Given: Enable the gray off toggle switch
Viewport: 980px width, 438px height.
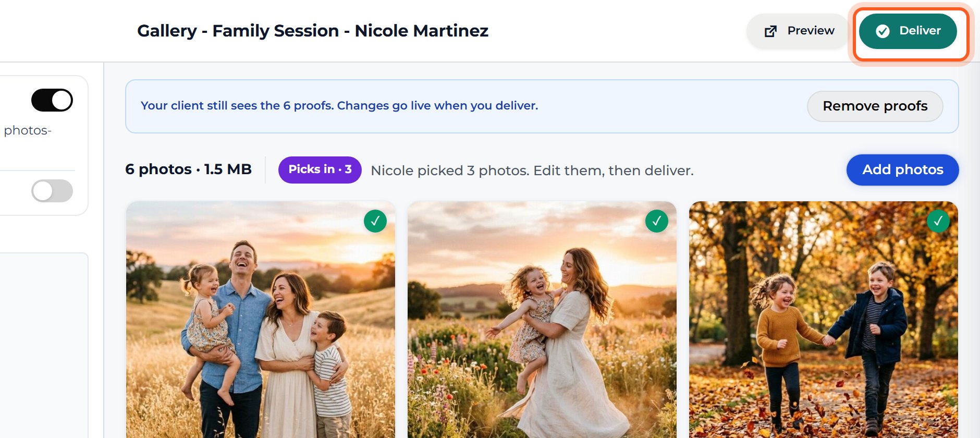Looking at the screenshot, I should pyautogui.click(x=52, y=191).
